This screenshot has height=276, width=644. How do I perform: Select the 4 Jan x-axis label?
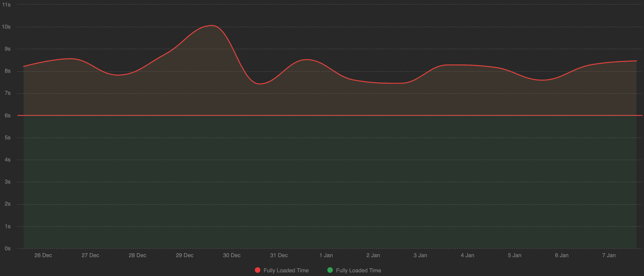click(467, 255)
